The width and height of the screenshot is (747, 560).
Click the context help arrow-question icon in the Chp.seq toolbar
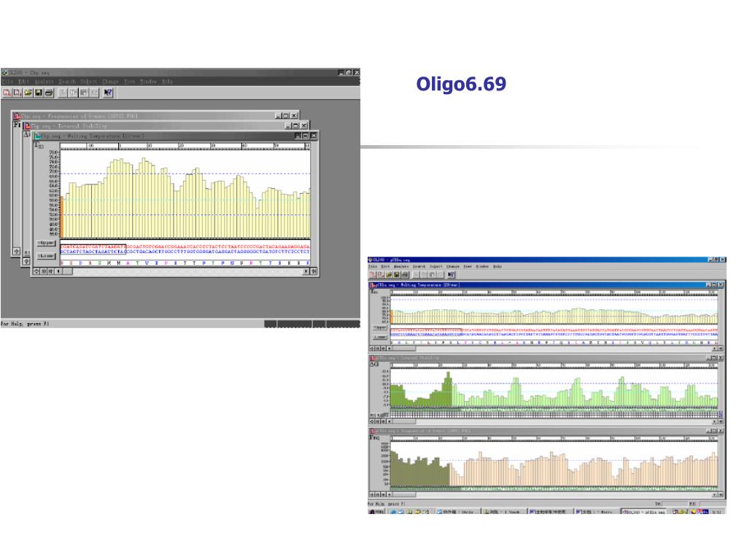[x=108, y=93]
